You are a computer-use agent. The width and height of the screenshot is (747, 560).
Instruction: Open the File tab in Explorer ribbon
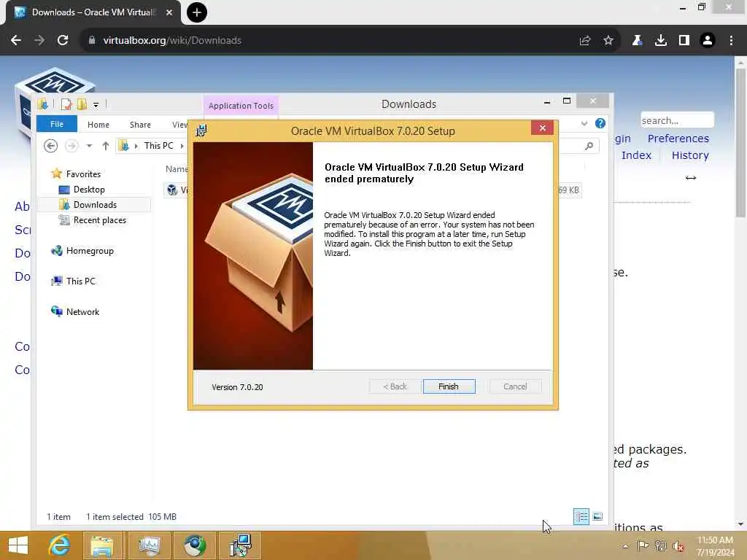tap(57, 124)
